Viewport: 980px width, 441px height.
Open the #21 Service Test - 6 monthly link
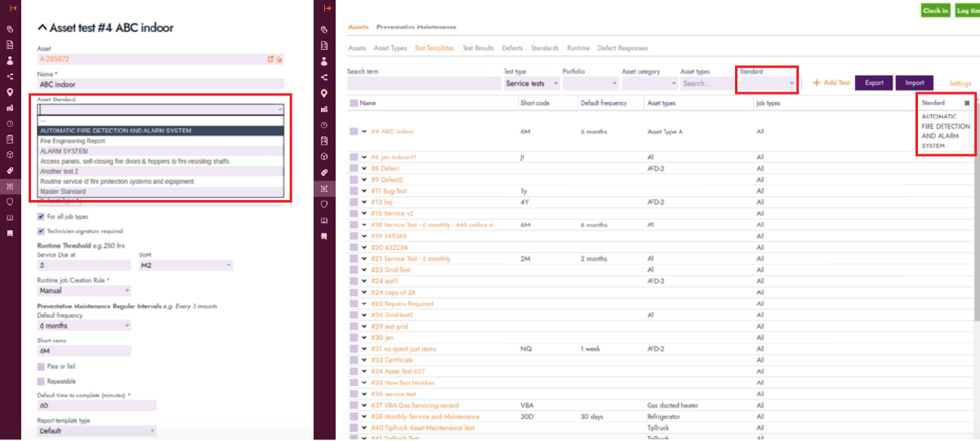click(x=411, y=259)
